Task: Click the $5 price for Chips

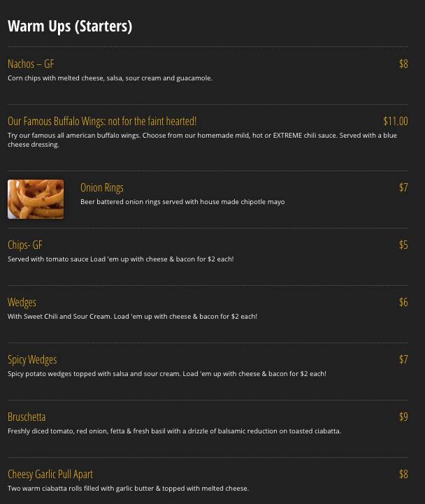Action: click(403, 245)
